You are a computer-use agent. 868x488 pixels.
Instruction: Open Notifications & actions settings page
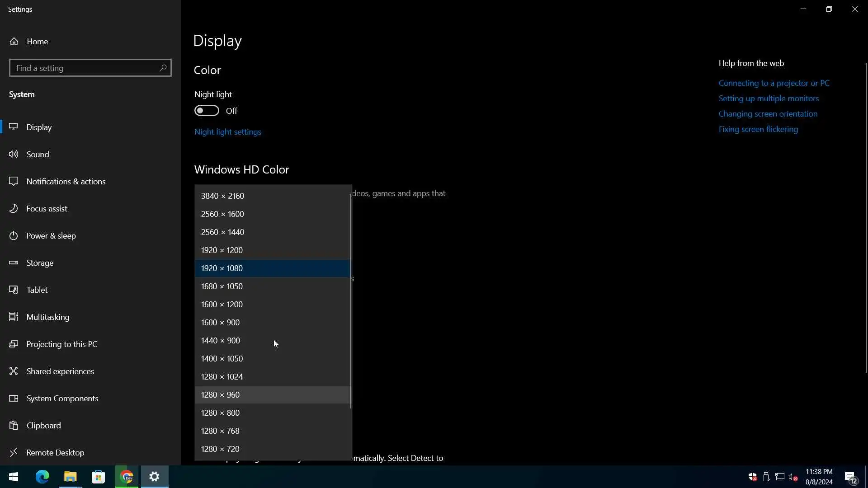[x=66, y=182]
